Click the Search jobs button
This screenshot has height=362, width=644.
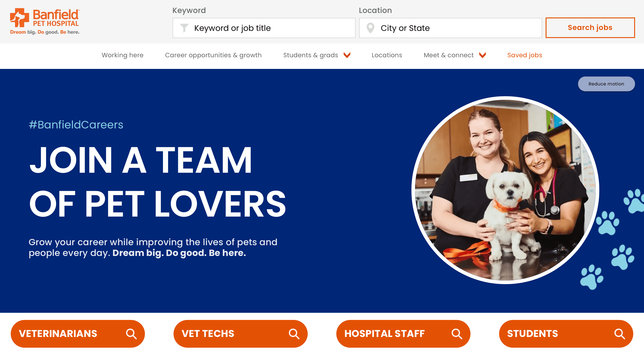590,28
